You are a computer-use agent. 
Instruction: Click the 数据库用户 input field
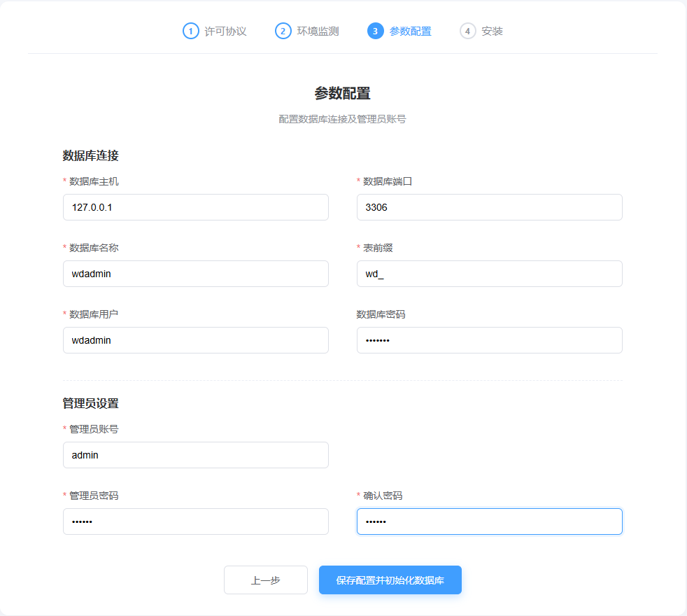click(x=196, y=340)
